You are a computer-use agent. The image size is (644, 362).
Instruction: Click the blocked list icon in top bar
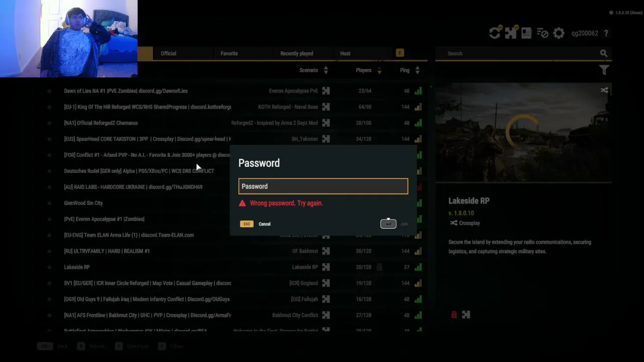click(542, 33)
